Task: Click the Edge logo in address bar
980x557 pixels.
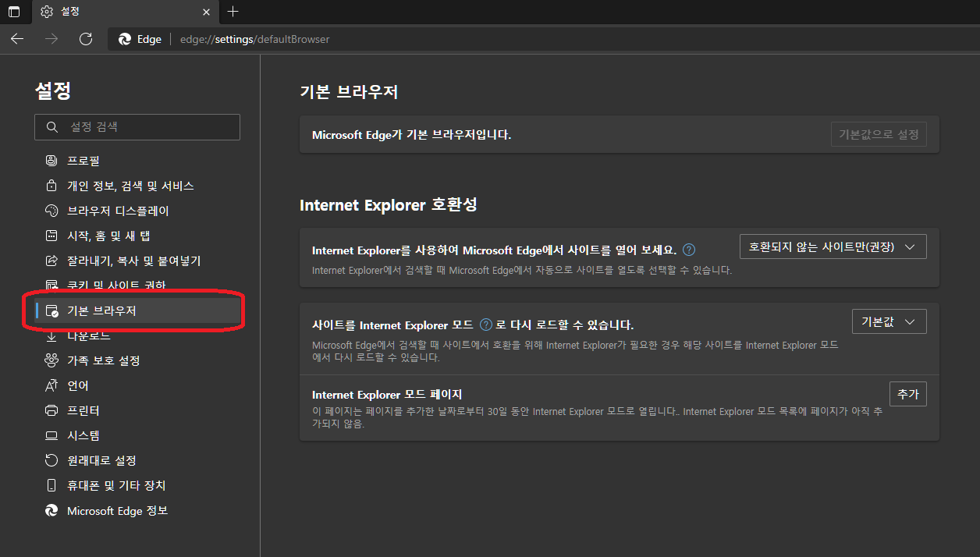Action: [125, 39]
